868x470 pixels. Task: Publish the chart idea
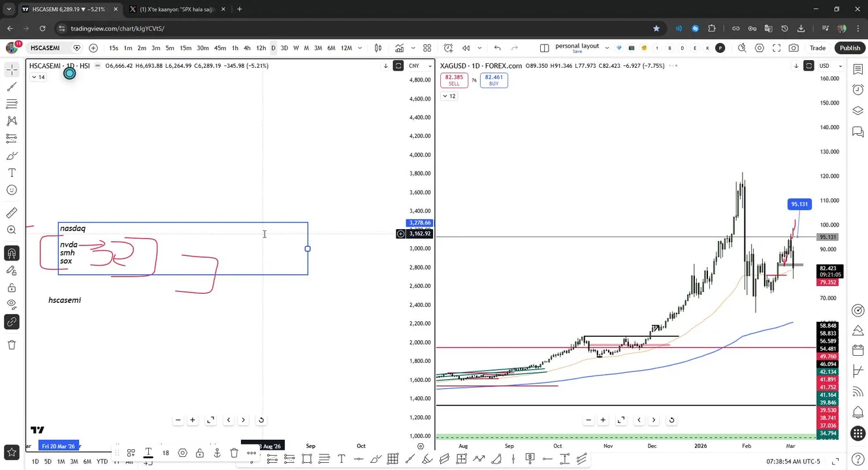(x=850, y=48)
